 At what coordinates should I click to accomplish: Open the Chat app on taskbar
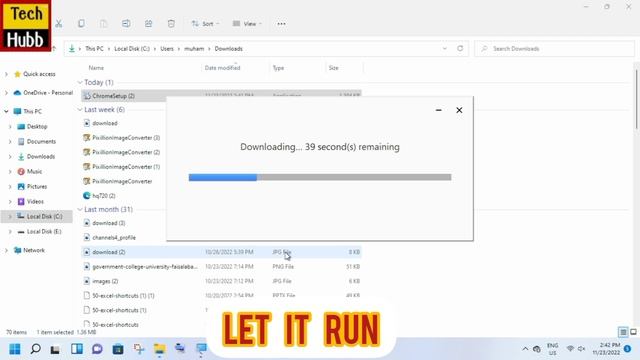[x=97, y=349]
